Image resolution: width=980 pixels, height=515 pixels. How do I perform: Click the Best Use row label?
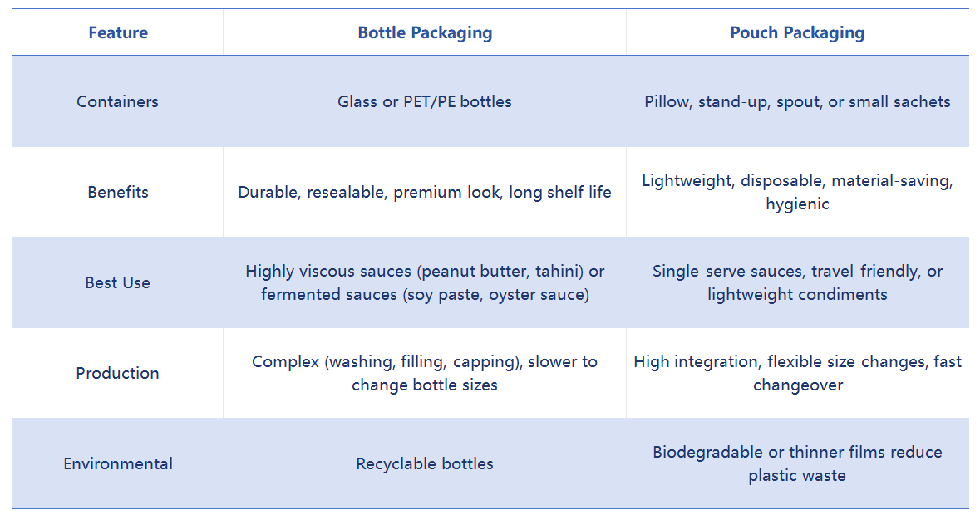(117, 283)
